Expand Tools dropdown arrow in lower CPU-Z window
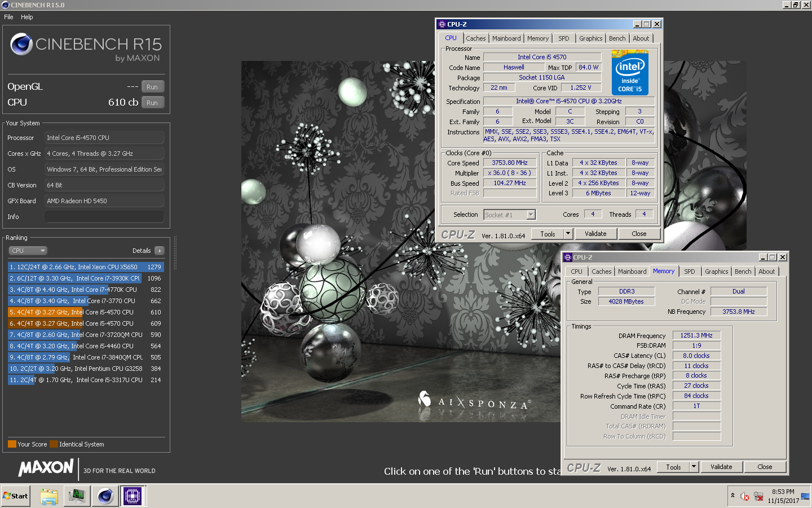The width and height of the screenshot is (812, 508). 694,467
